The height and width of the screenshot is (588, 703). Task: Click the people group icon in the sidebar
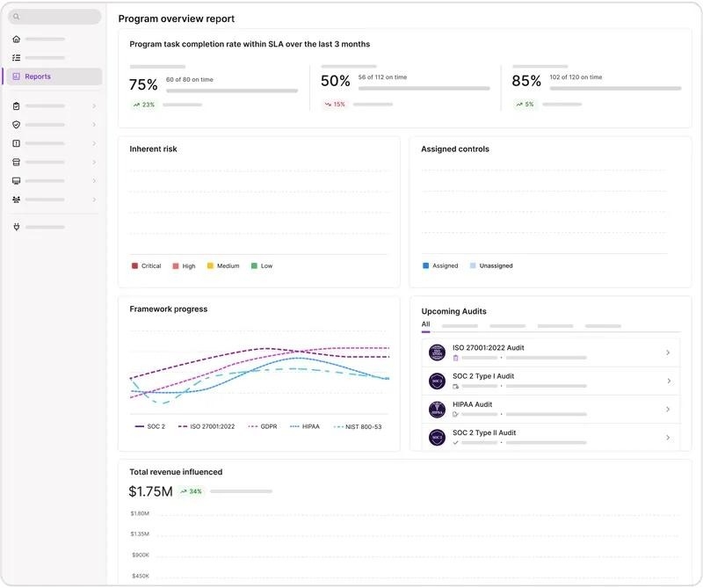coord(17,200)
